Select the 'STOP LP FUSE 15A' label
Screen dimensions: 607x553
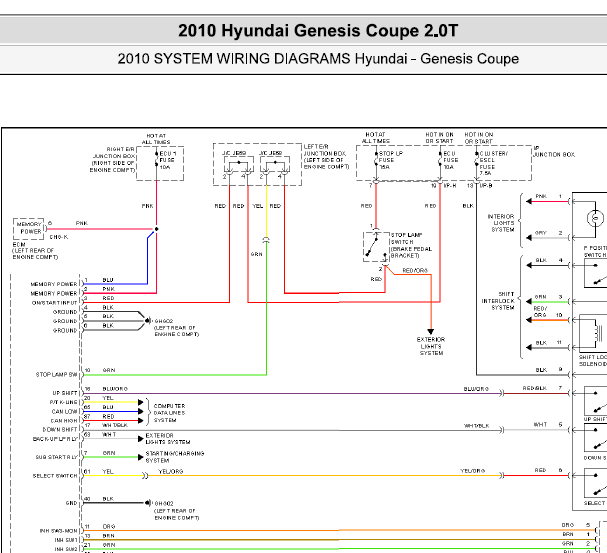pyautogui.click(x=390, y=160)
